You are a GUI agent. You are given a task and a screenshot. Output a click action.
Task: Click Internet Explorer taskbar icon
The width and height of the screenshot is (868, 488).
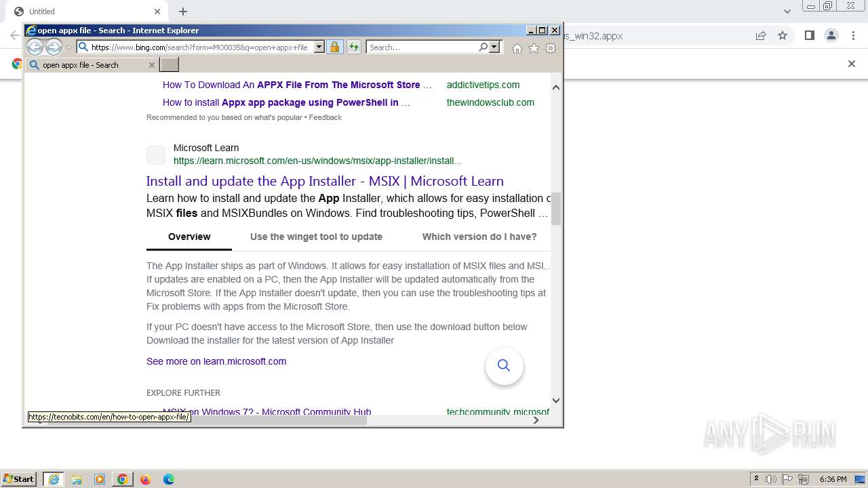coord(54,479)
